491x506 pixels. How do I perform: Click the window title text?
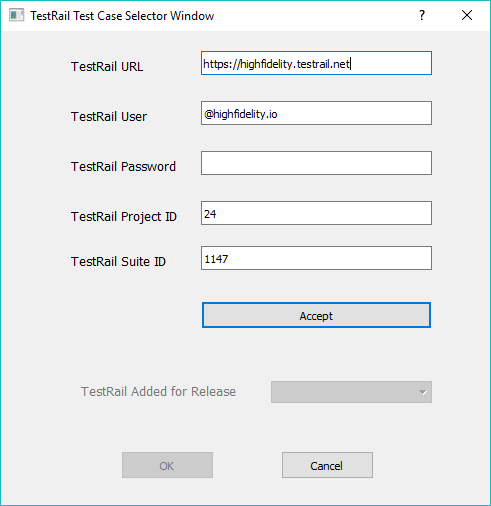pos(122,16)
